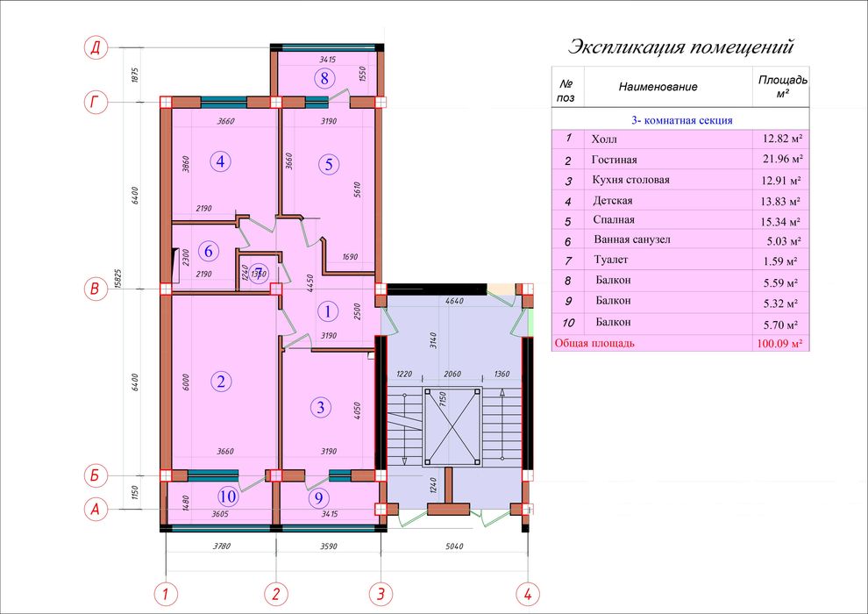This screenshot has height=614, width=868.
Task: Click the bottom dimension "5040"
Action: pos(454,546)
